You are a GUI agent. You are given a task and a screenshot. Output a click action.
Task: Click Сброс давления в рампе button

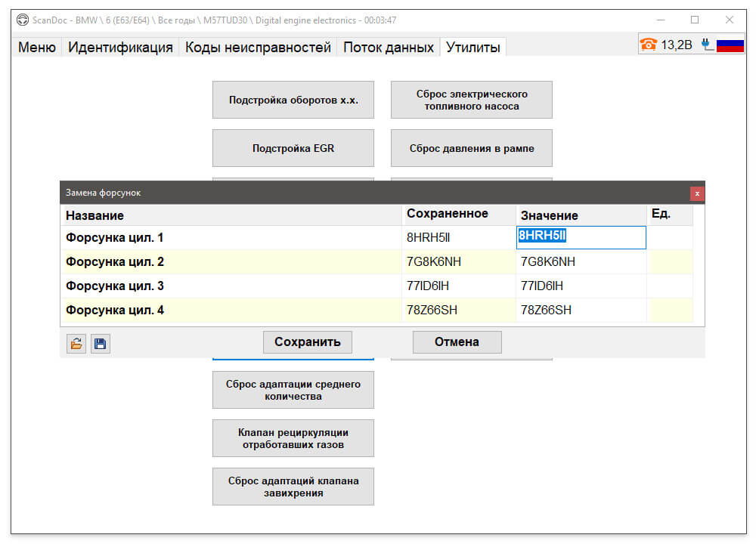click(x=472, y=148)
